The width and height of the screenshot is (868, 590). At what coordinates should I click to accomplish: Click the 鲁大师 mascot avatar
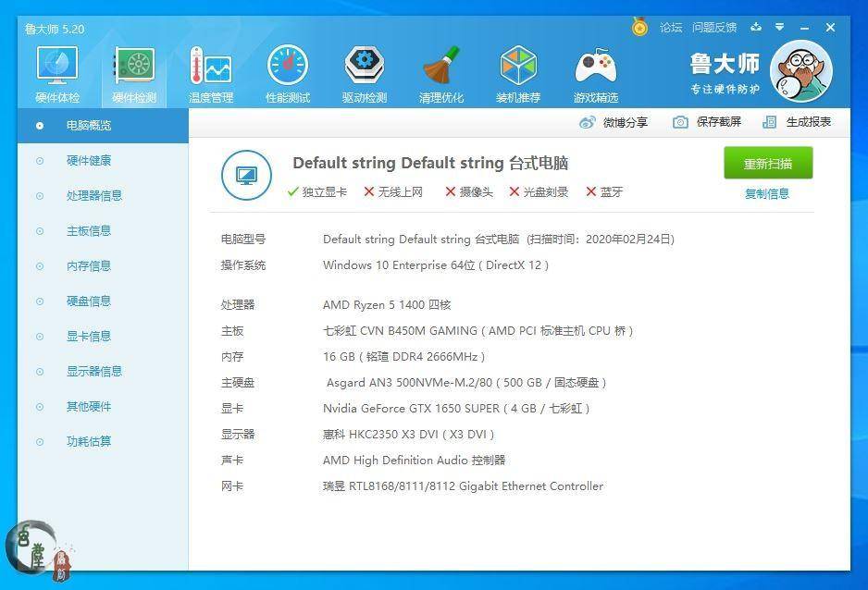801,71
